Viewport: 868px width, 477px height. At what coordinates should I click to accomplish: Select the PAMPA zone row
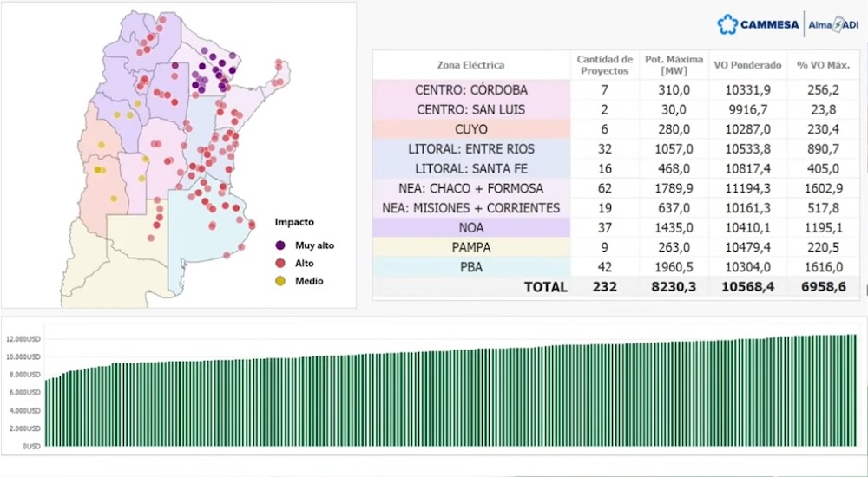coord(616,247)
